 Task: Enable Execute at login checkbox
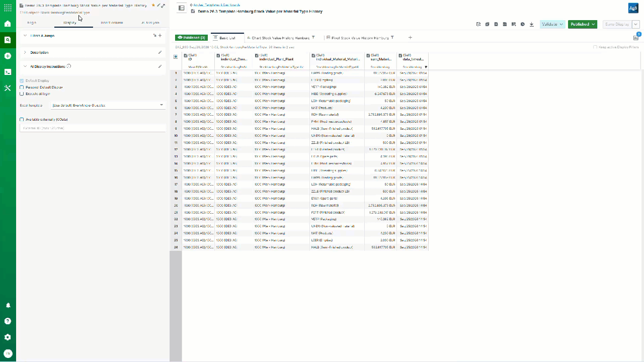(x=22, y=94)
